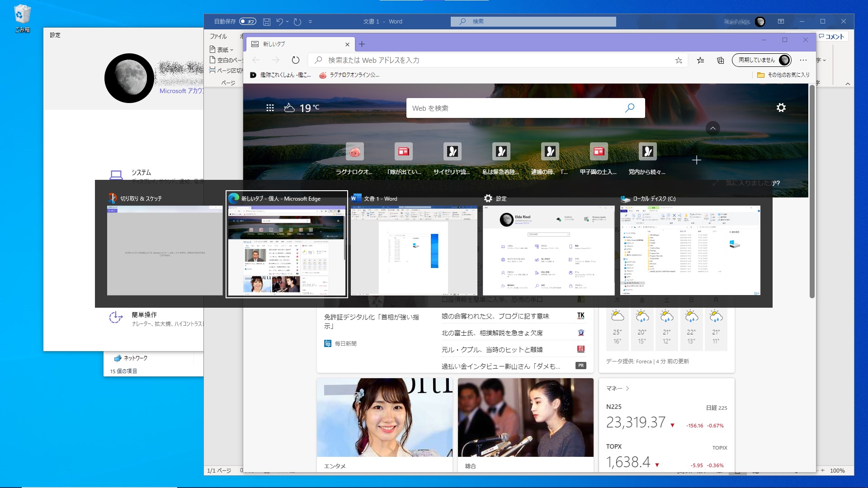This screenshot has width=868, height=488.
Task: Open Customize Quick Access Toolbar dropdown
Action: click(310, 21)
